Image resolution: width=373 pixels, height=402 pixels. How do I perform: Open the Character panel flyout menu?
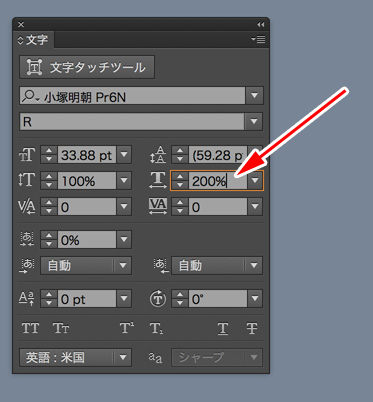[x=258, y=40]
